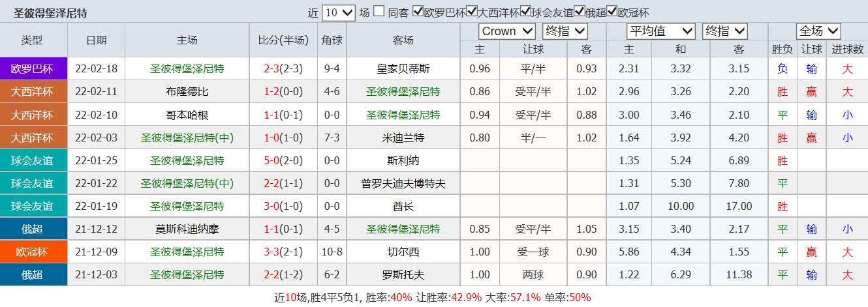The width and height of the screenshot is (868, 307).
Task: Click 布隆德比 home team name
Action: pyautogui.click(x=187, y=92)
